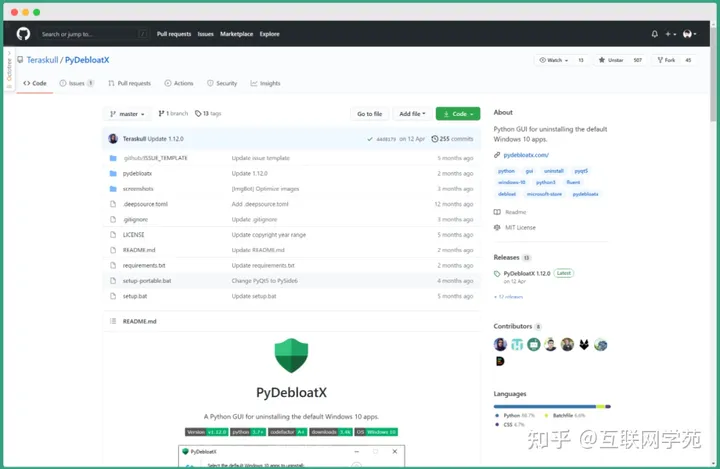Open the LICENSE file

point(133,235)
